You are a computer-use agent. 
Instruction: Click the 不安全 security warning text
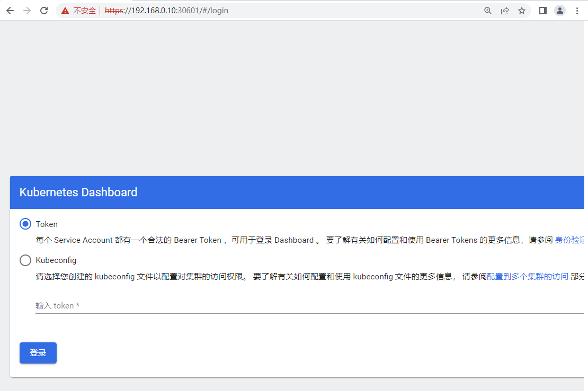[84, 11]
